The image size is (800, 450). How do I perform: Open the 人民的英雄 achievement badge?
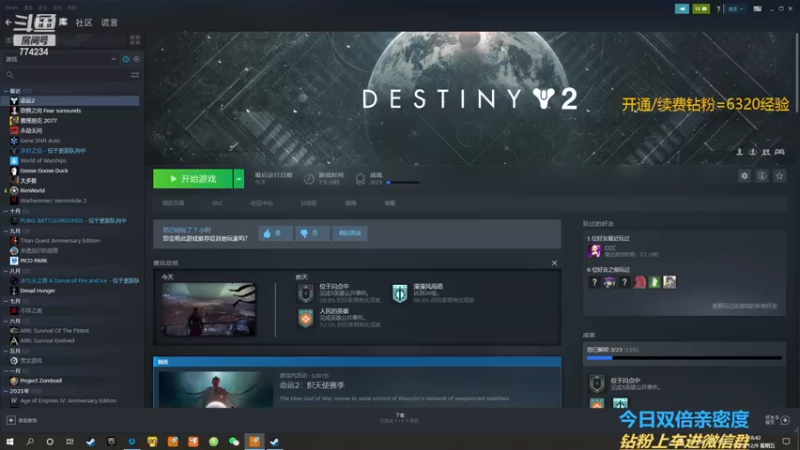click(306, 318)
